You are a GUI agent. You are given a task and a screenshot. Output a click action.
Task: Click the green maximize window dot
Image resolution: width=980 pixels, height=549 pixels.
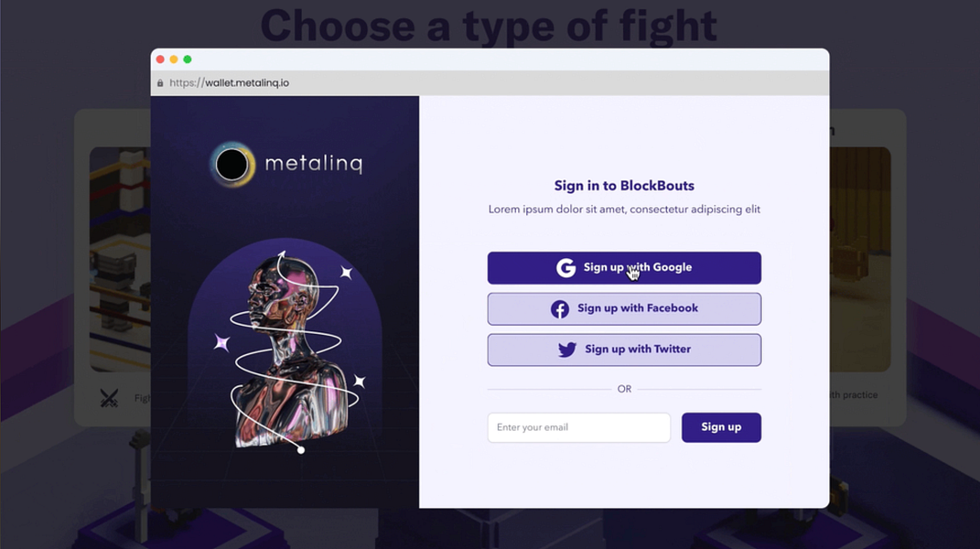pos(188,59)
